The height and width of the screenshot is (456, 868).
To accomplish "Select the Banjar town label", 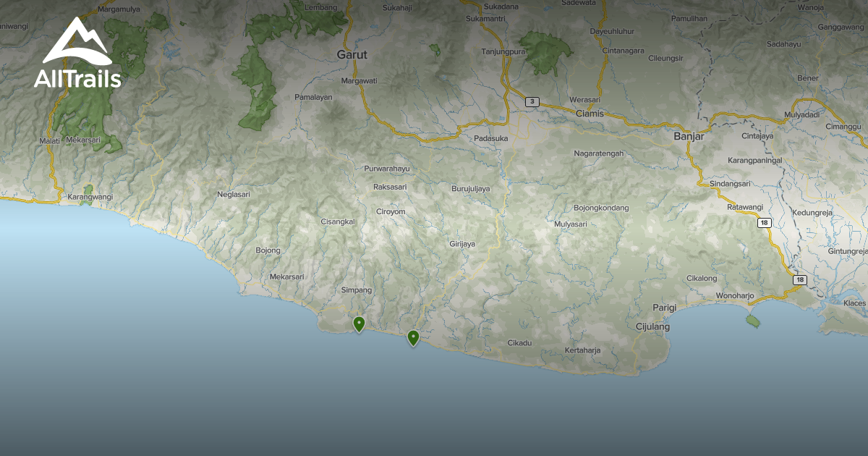I will tap(688, 136).
